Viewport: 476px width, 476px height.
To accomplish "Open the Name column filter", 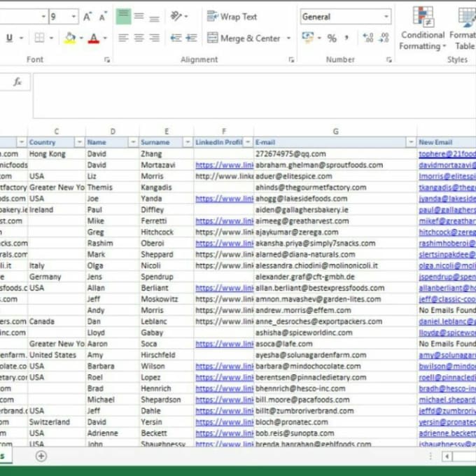I will point(133,142).
